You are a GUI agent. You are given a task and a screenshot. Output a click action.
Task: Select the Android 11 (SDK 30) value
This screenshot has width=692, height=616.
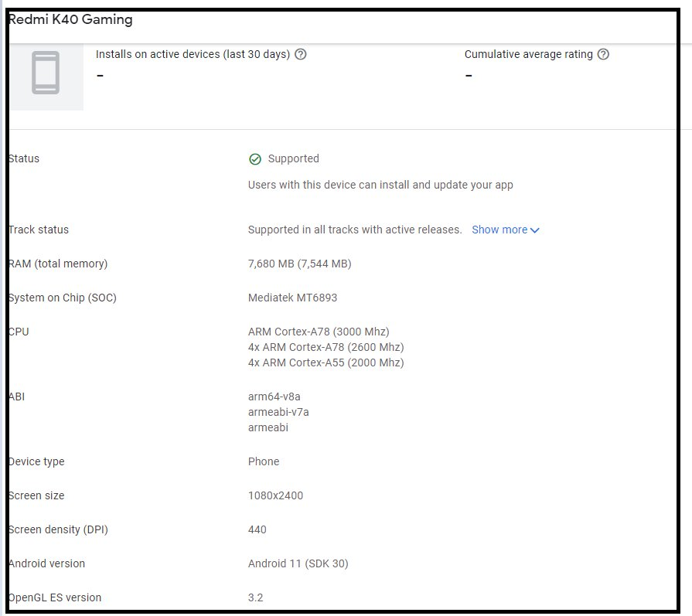[298, 563]
